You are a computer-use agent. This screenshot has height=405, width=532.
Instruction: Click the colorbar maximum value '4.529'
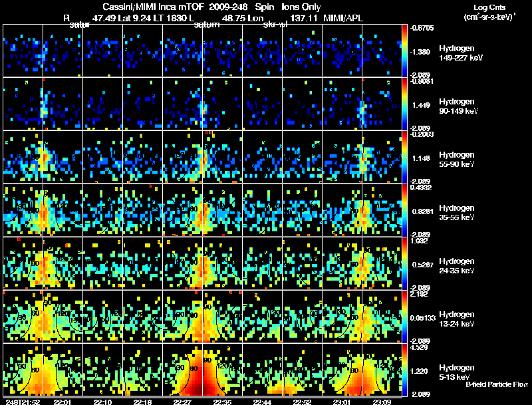tap(419, 347)
